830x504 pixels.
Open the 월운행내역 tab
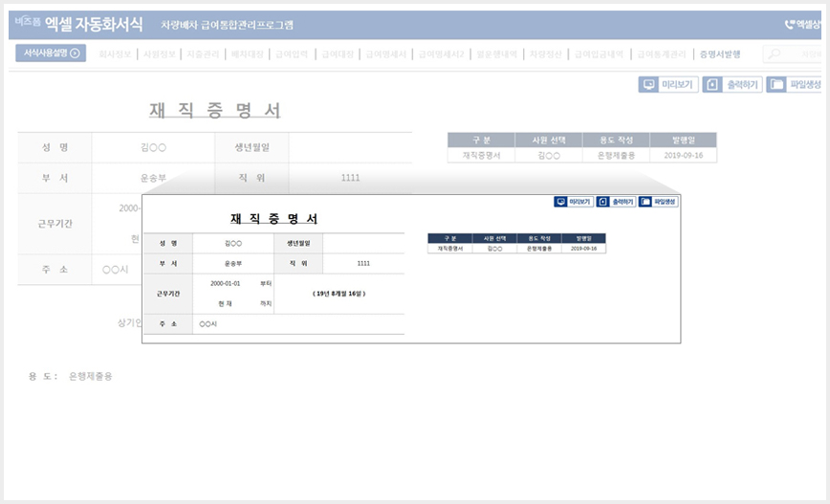pos(496,54)
